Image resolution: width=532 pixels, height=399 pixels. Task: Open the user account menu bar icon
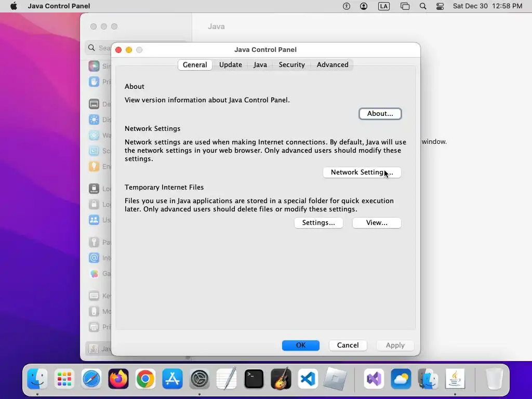pos(363,6)
